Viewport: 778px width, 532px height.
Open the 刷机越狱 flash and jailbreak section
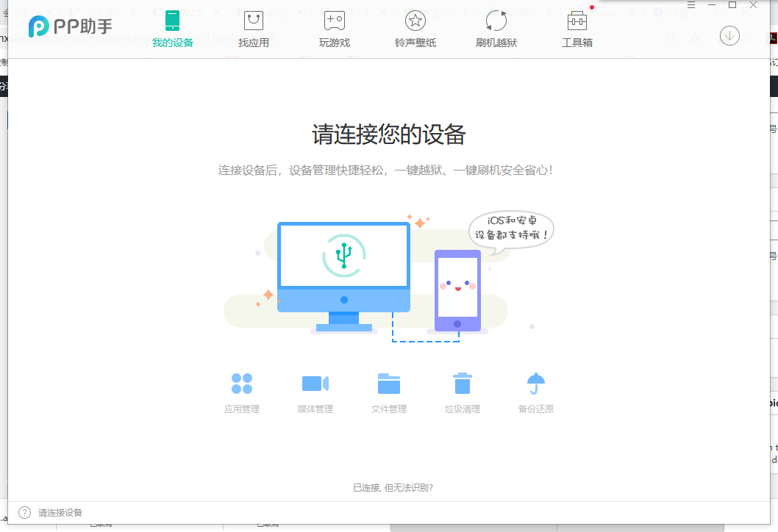(496, 29)
